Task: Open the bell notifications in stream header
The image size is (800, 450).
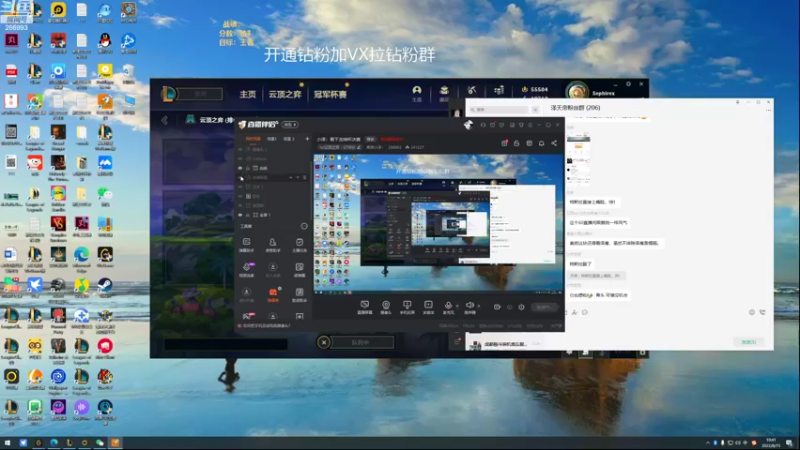Action: point(541,143)
